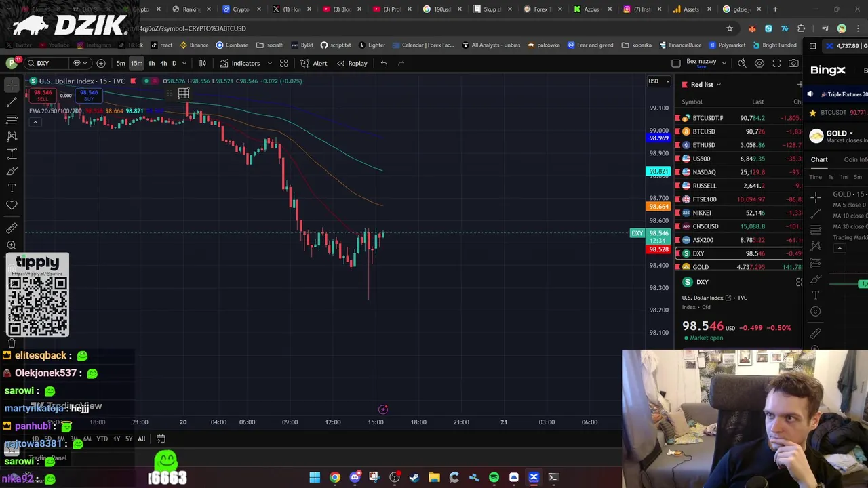Create an Alert
Screen dimensions: 868x488
314,63
